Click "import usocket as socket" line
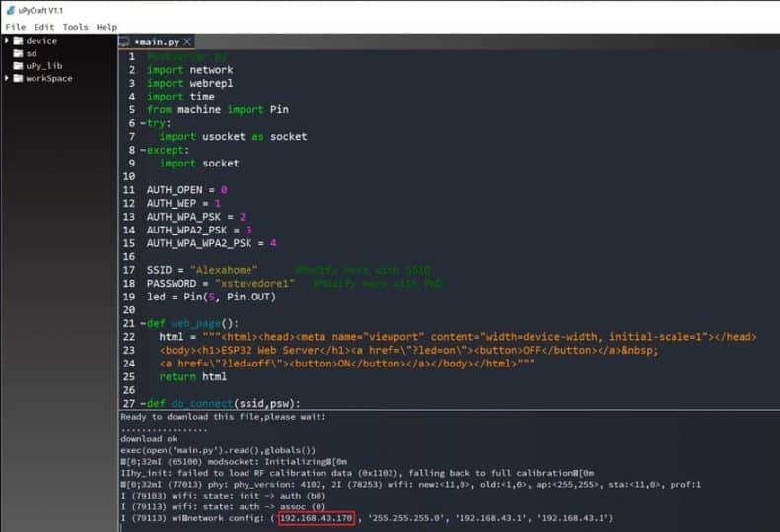The image size is (780, 532). click(233, 136)
